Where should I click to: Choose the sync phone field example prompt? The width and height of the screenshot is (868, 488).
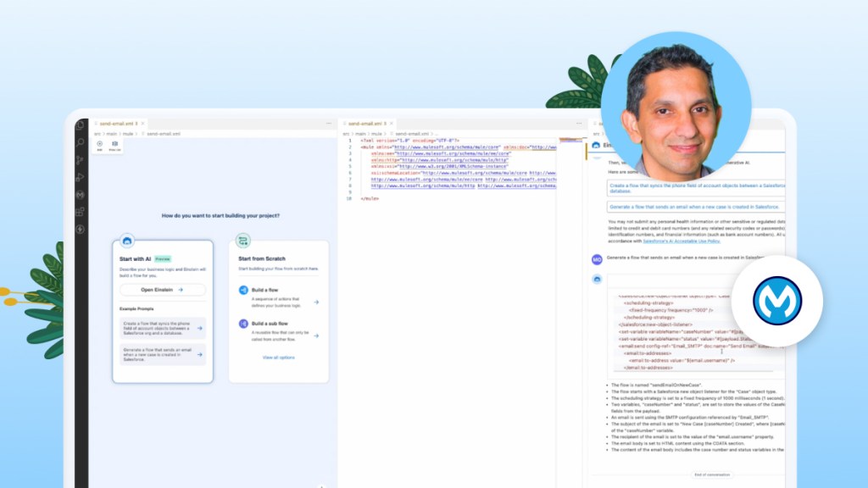tap(163, 328)
